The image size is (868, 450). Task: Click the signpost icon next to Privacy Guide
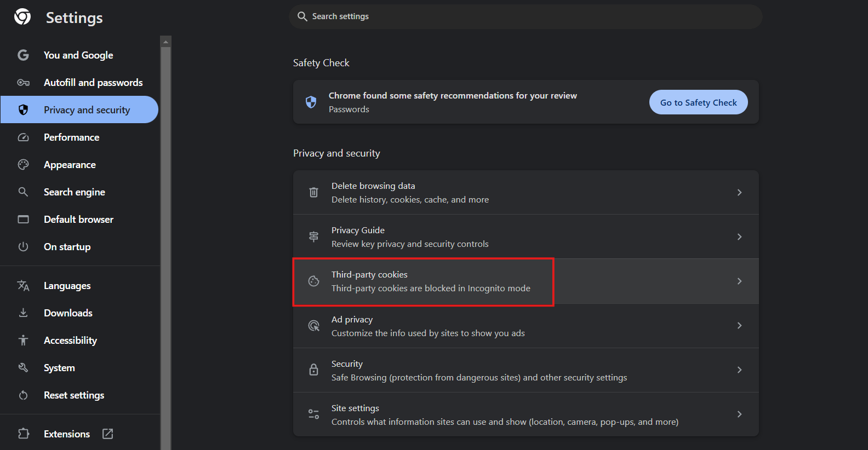[x=313, y=237]
